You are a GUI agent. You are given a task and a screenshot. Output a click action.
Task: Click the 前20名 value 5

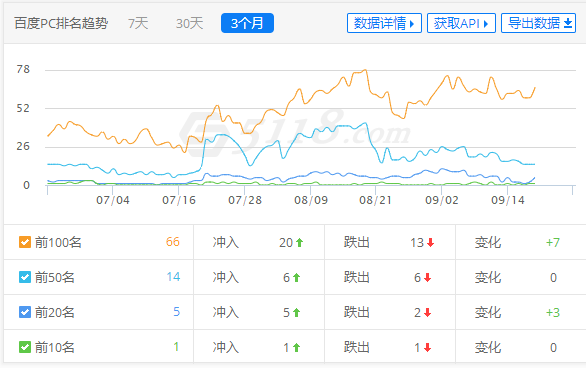point(176,312)
